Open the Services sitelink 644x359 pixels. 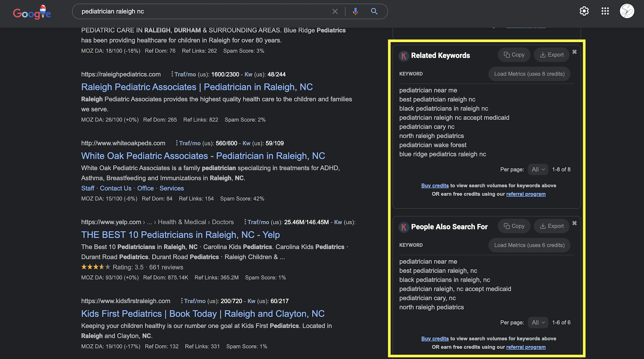pyautogui.click(x=171, y=188)
